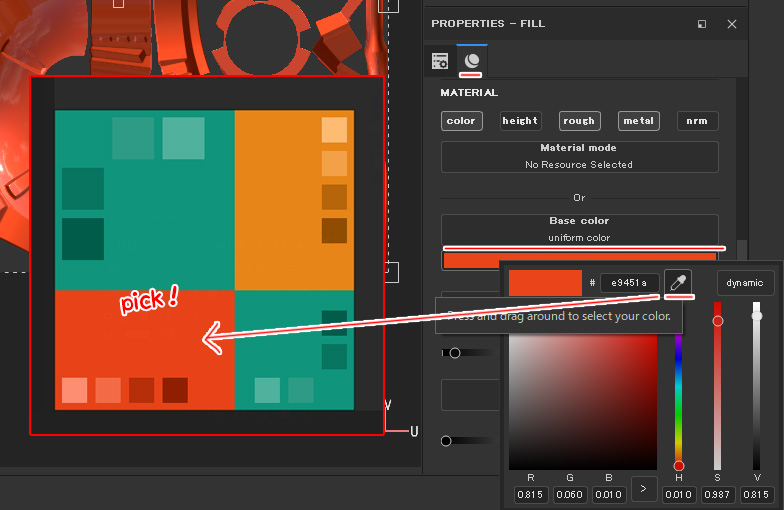Click the value brightness slider handle
The height and width of the screenshot is (510, 784).
pyautogui.click(x=757, y=316)
